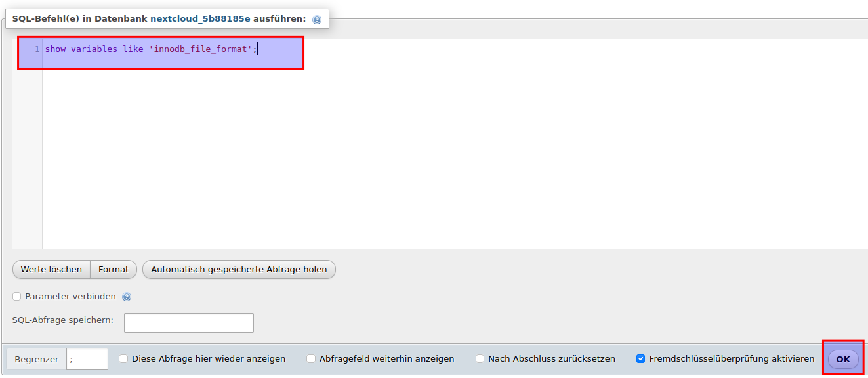Open help for SQL command execution

317,19
